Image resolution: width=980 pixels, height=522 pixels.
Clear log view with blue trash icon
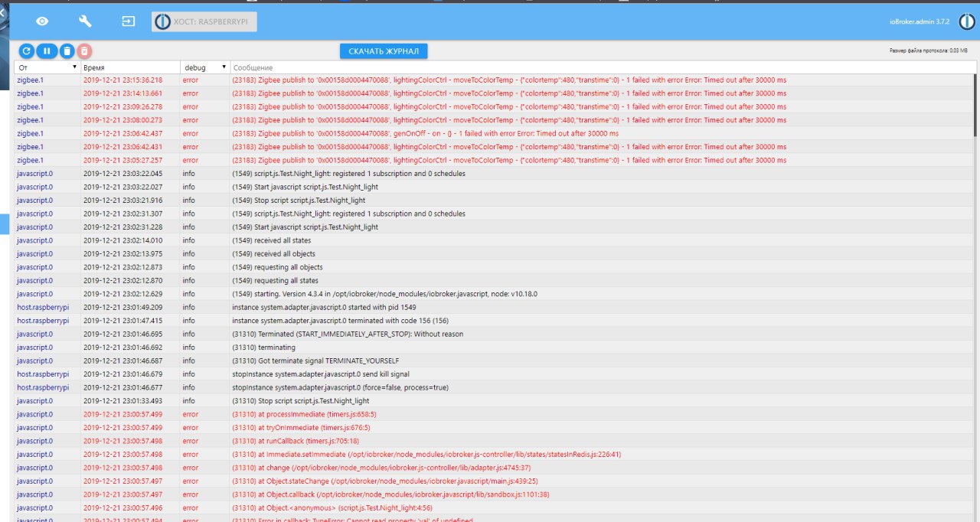pyautogui.click(x=67, y=51)
